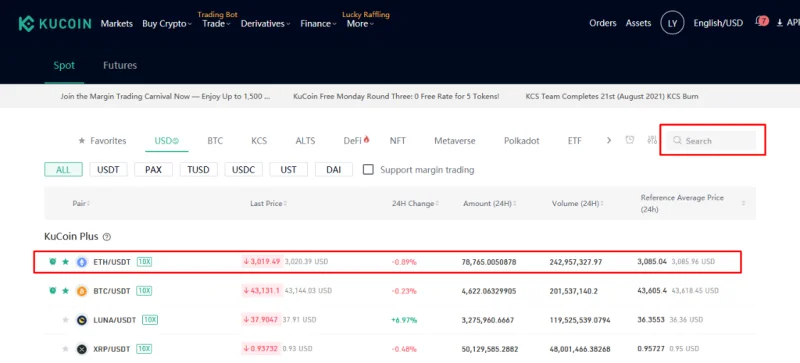Click the KuCoin Plus help question icon
This screenshot has height=363, width=800.
(x=107, y=237)
